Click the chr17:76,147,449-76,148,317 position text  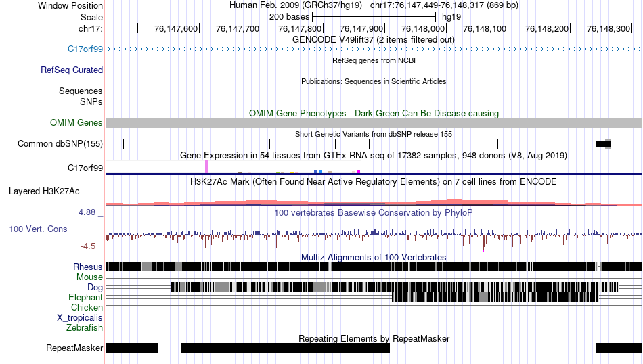coord(444,5)
